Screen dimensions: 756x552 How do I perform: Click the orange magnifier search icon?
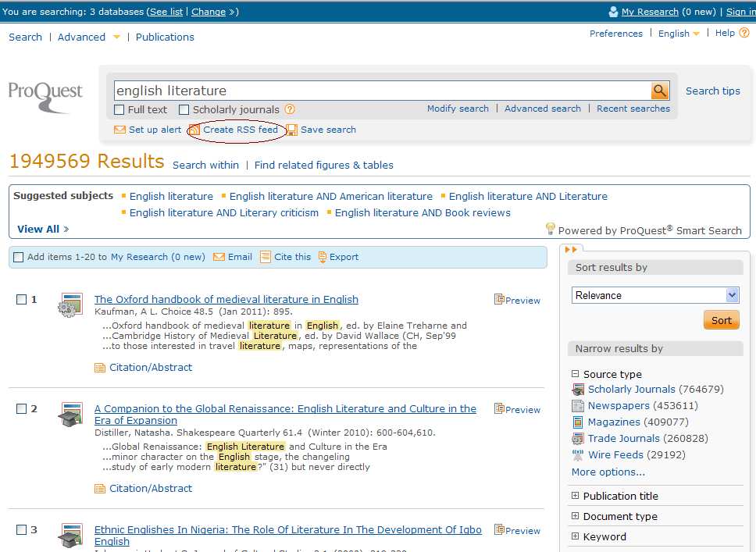[x=660, y=90]
